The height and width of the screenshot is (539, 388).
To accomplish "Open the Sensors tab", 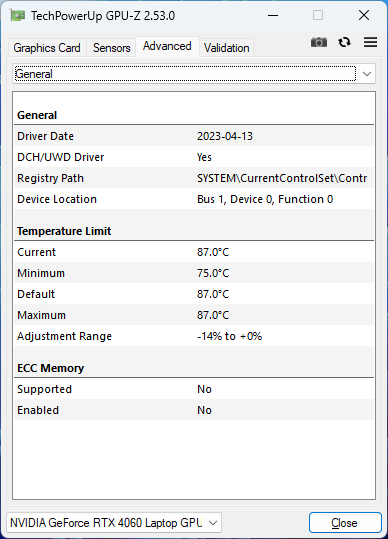I will [x=111, y=48].
